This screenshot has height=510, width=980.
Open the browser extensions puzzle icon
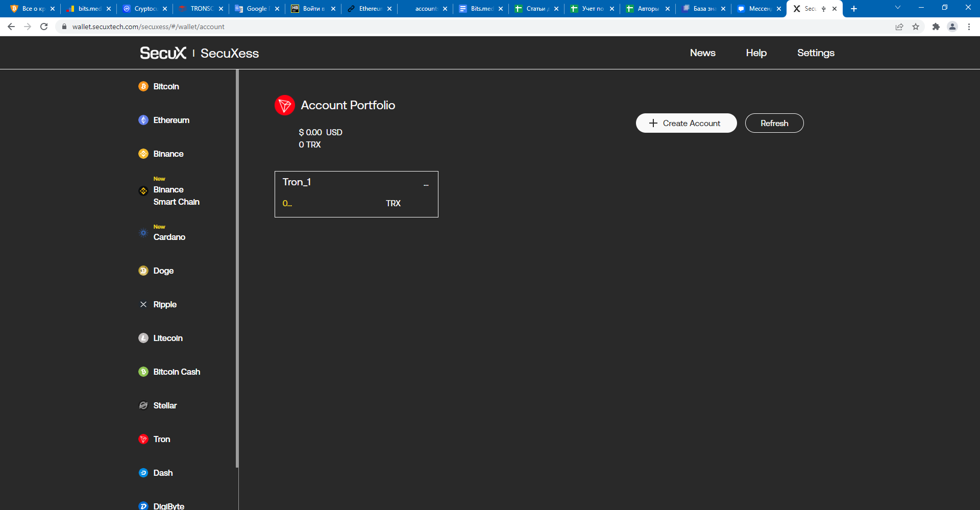[x=936, y=27]
